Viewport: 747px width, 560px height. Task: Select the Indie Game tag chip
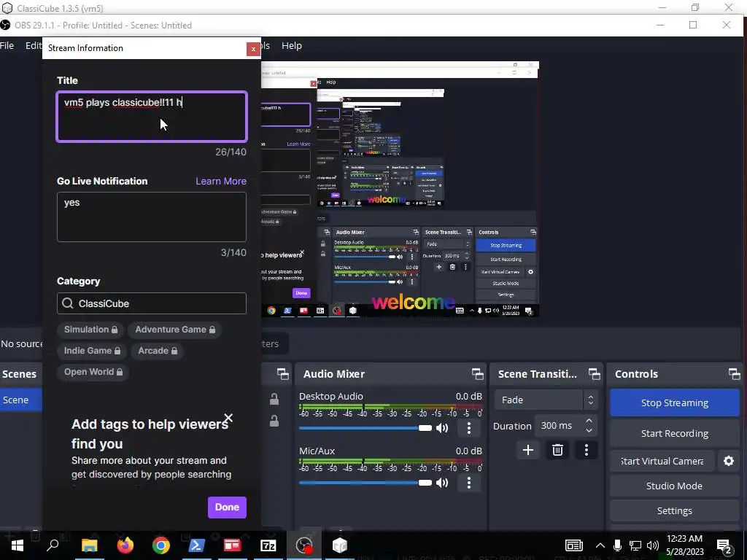[93, 351]
